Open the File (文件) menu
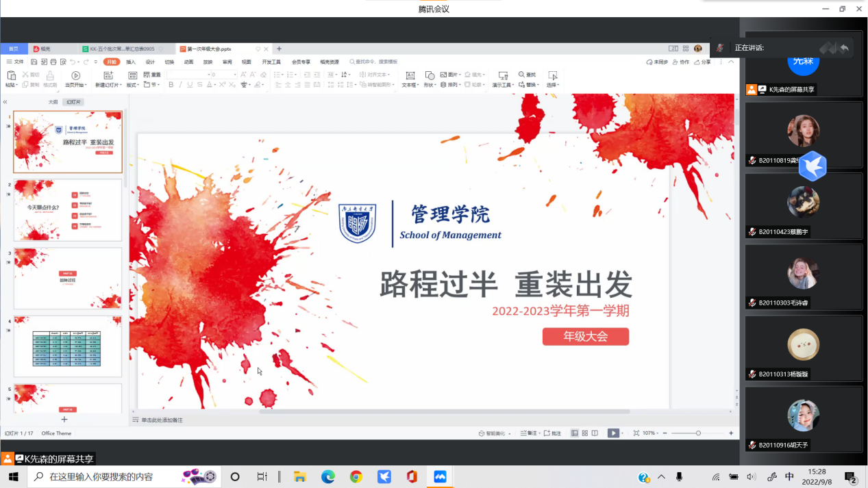868x488 pixels. [15, 62]
